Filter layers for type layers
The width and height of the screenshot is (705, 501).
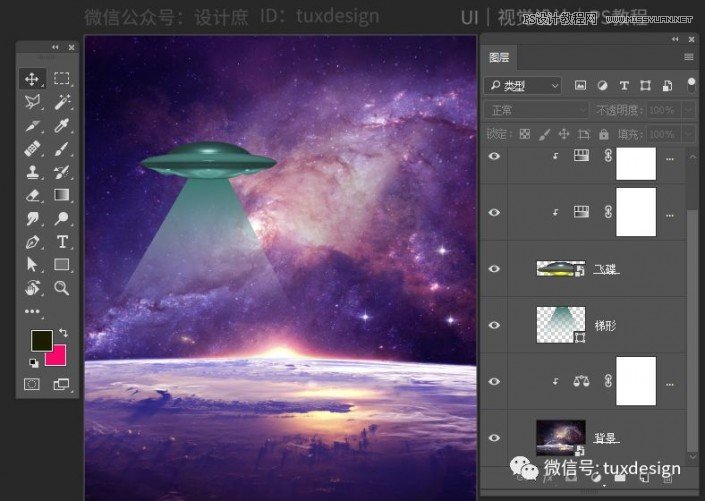pos(624,85)
